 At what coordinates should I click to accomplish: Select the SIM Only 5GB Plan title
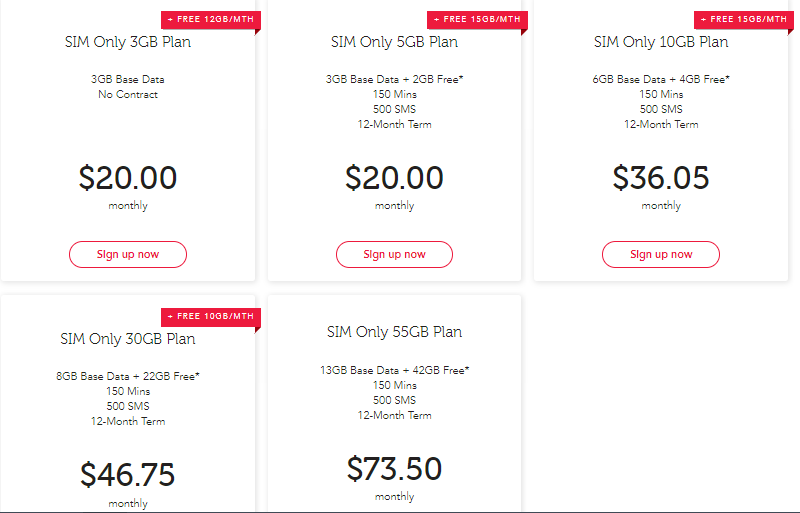394,42
